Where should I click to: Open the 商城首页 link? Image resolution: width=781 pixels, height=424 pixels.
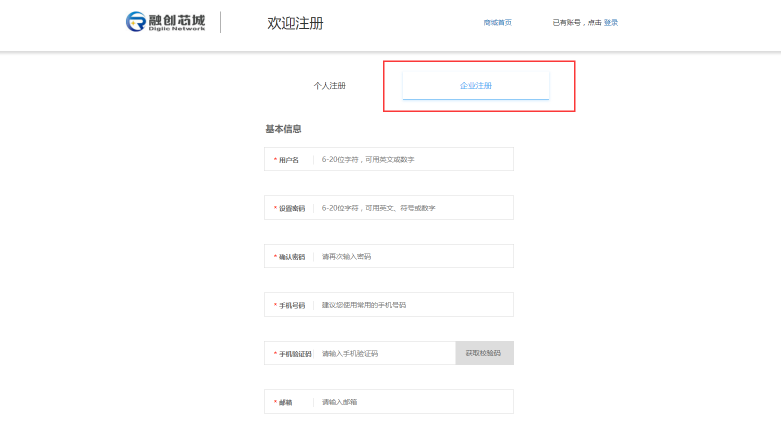point(497,22)
